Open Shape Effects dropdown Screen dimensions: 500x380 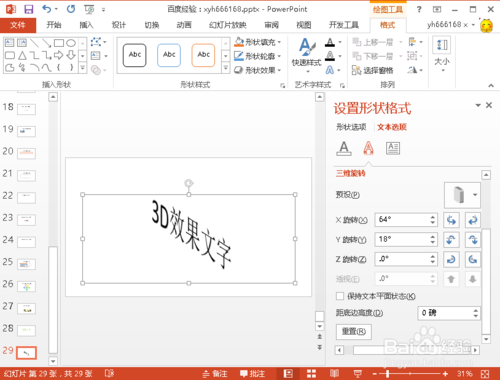(x=258, y=70)
